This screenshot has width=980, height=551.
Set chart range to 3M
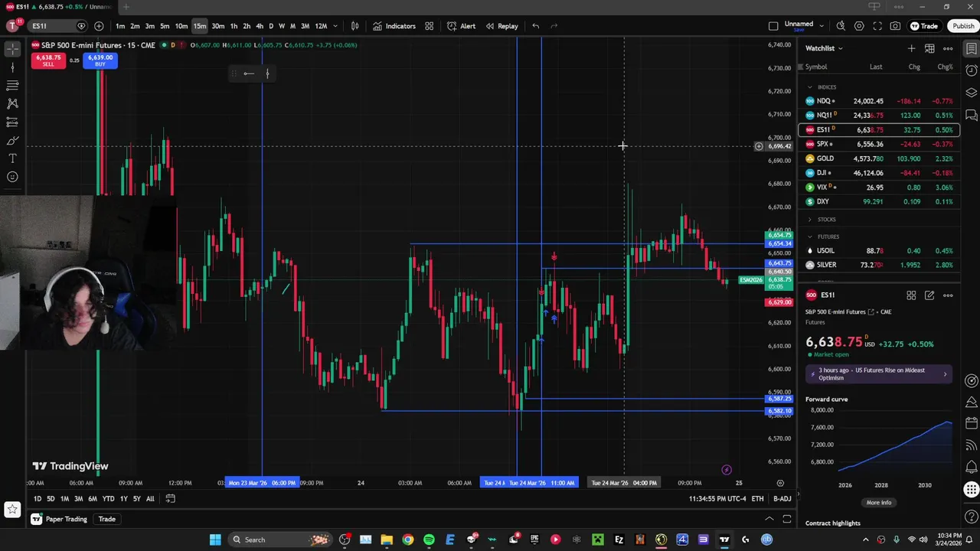click(78, 499)
